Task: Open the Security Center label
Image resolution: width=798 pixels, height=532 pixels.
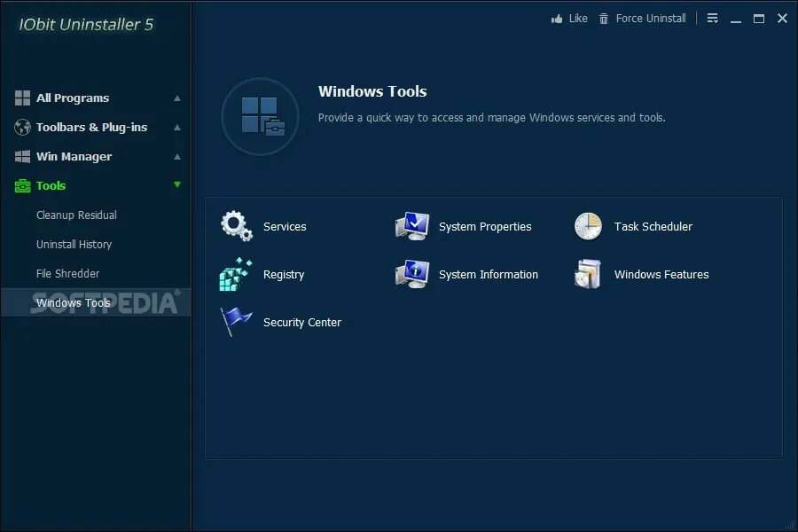Action: pos(301,322)
